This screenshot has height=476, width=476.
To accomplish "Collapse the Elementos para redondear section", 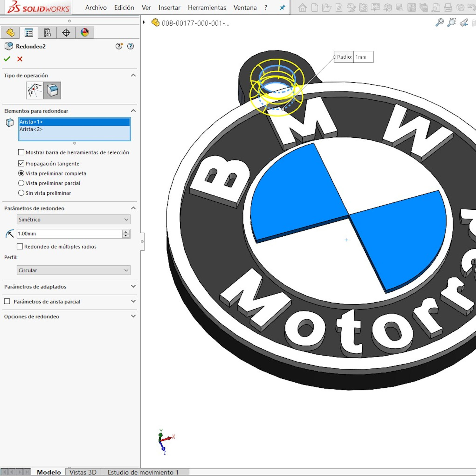I will click(133, 111).
